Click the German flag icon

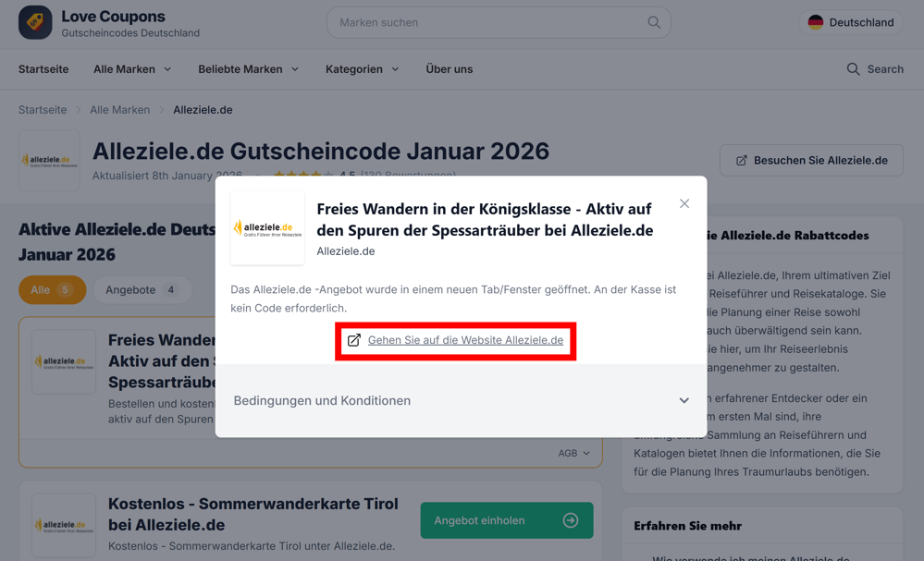(x=816, y=22)
